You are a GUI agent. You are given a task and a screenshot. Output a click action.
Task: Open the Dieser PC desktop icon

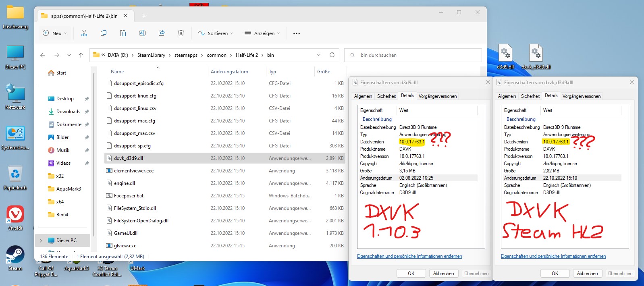[15, 56]
